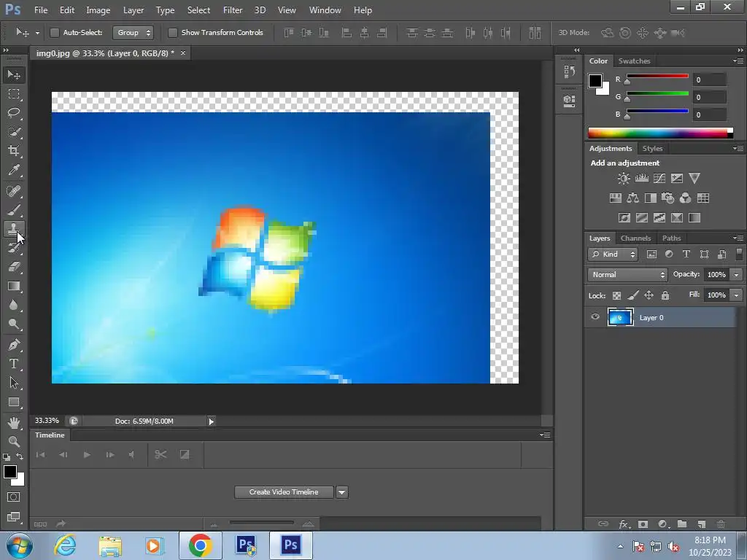Open the Opacity dropdown arrow
Viewport: 747px width, 560px height.
point(736,275)
